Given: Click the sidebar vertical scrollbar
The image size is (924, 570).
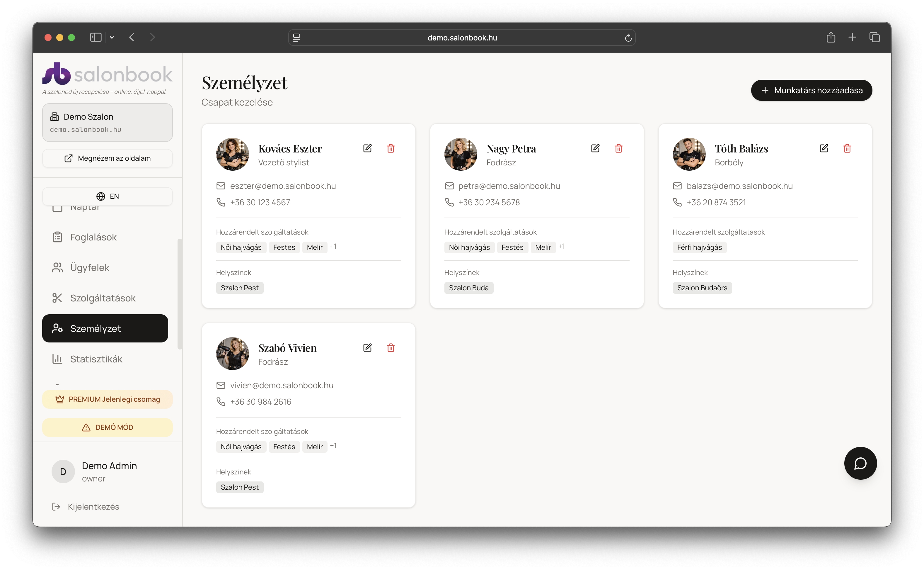Looking at the screenshot, I should pyautogui.click(x=180, y=294).
